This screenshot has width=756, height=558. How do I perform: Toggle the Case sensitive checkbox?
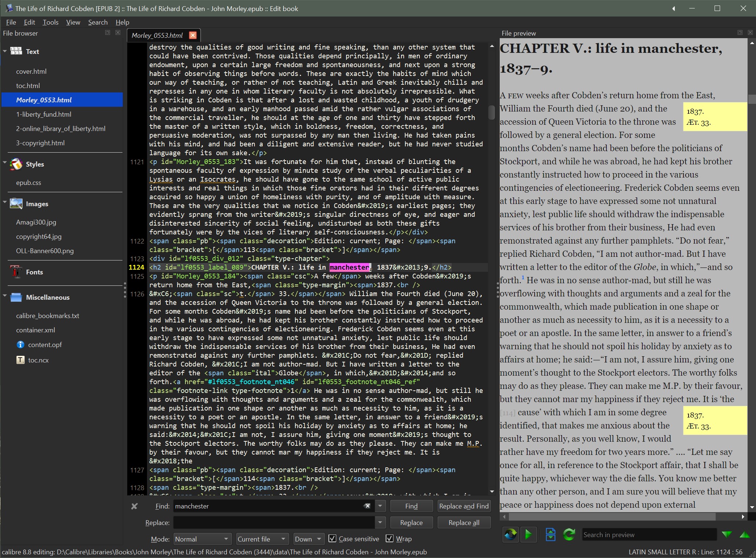point(332,539)
